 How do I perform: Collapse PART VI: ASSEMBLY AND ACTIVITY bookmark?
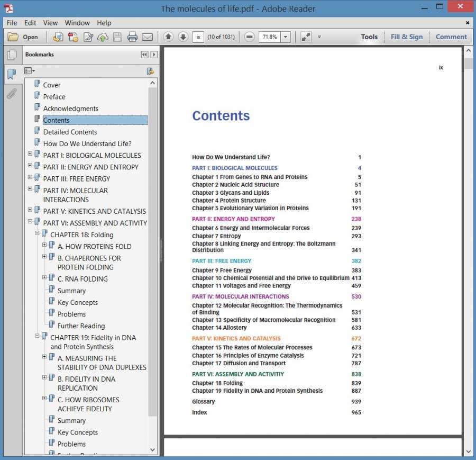[x=30, y=221]
